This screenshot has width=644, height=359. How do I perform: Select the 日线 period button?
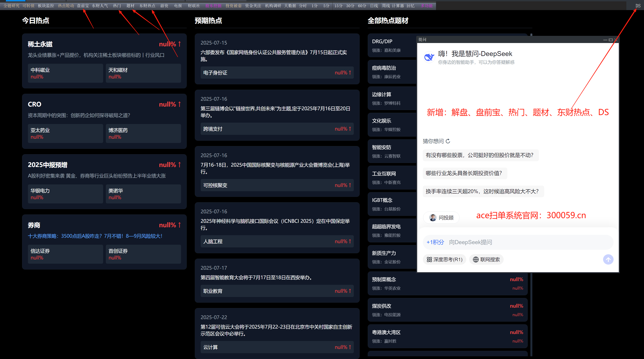[374, 6]
